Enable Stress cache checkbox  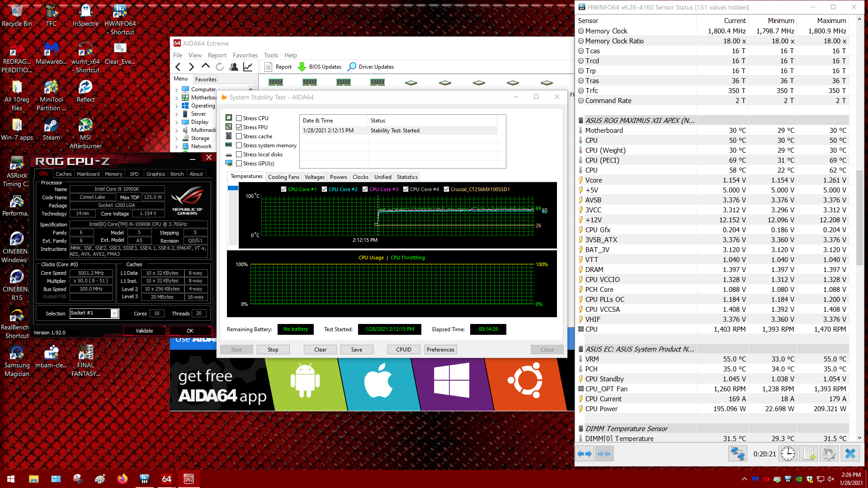[x=239, y=136]
